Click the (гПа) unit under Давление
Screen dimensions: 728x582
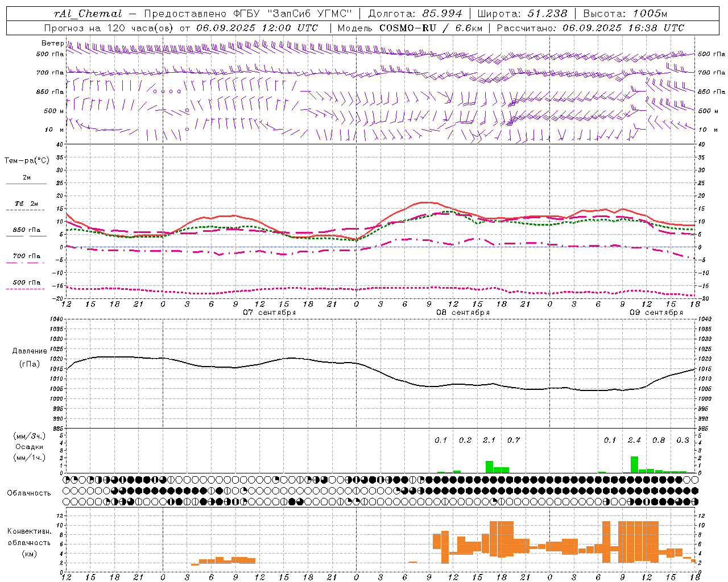point(30,364)
